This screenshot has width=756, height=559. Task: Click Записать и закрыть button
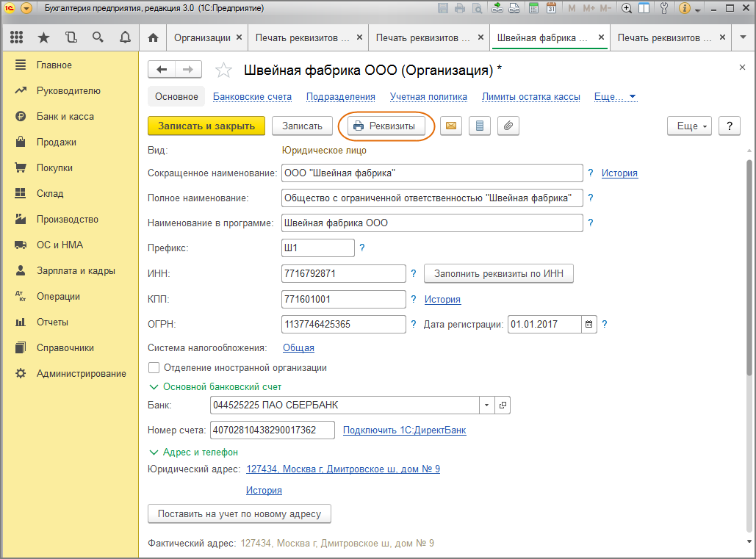206,126
